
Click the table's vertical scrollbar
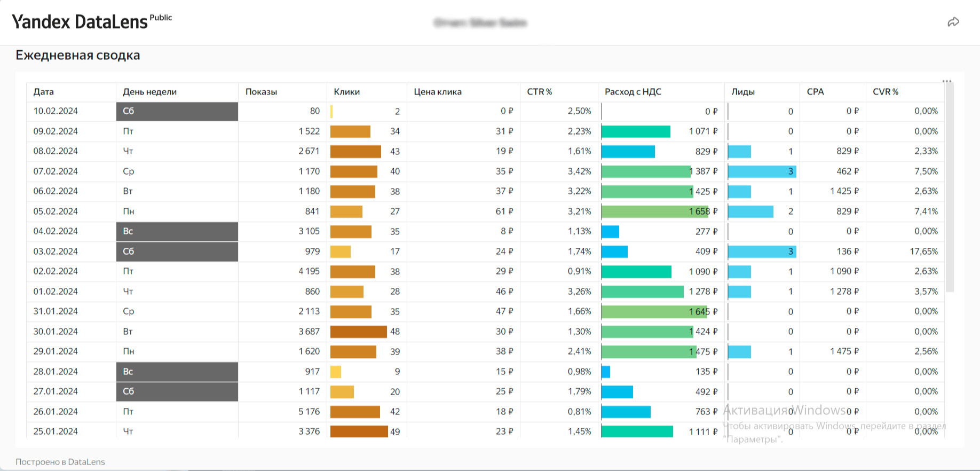[950, 187]
